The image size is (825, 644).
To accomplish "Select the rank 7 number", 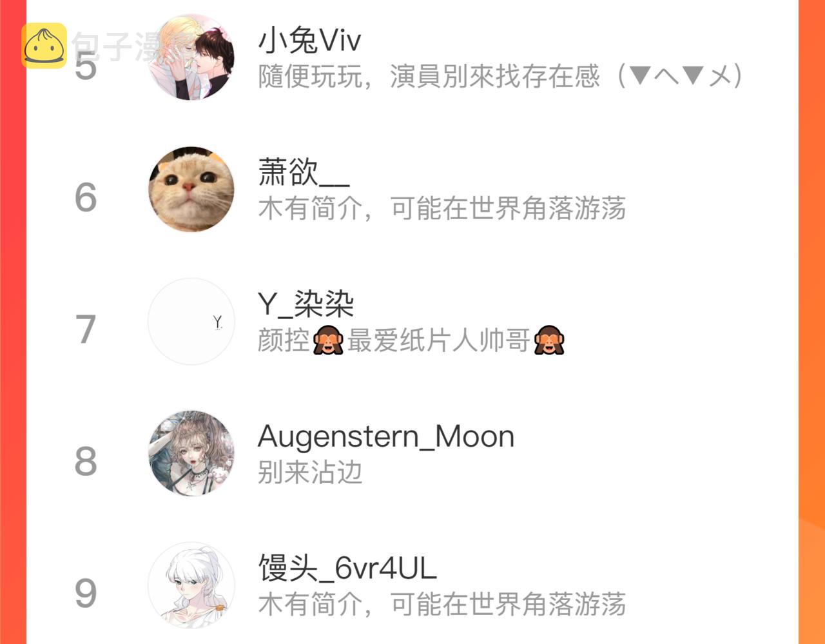I will coord(86,329).
